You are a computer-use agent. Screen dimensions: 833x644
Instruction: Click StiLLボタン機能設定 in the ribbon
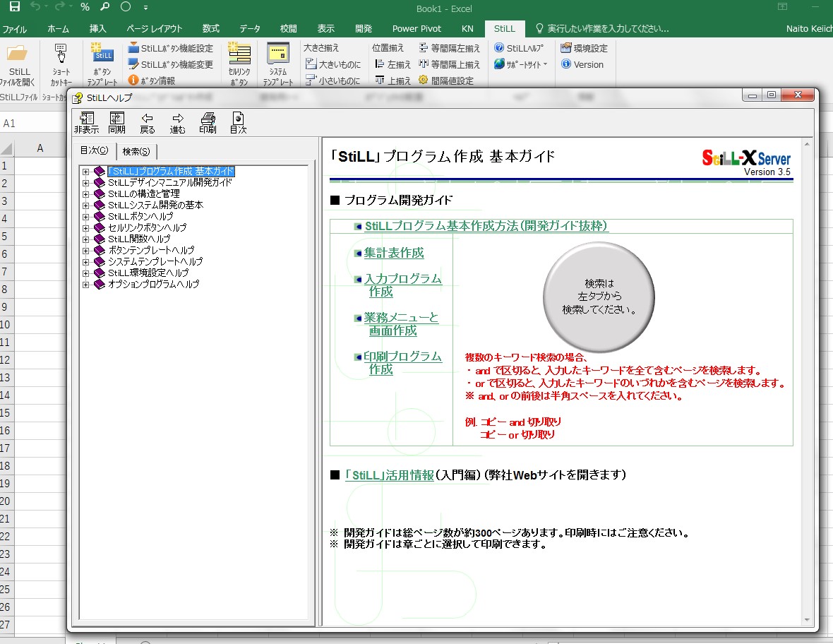tap(171, 48)
